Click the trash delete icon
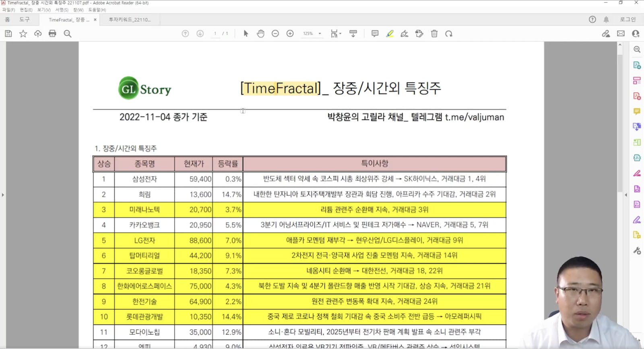The image size is (644, 349). [434, 34]
